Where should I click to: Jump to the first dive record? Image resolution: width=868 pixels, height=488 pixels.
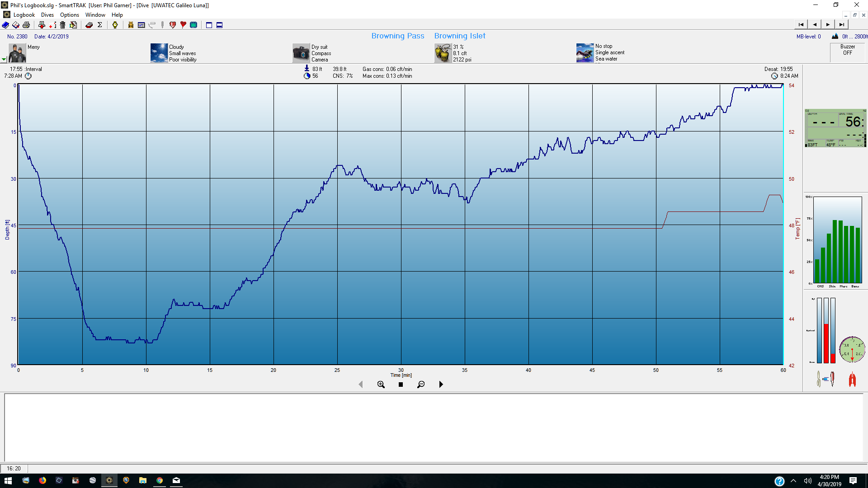(x=801, y=25)
